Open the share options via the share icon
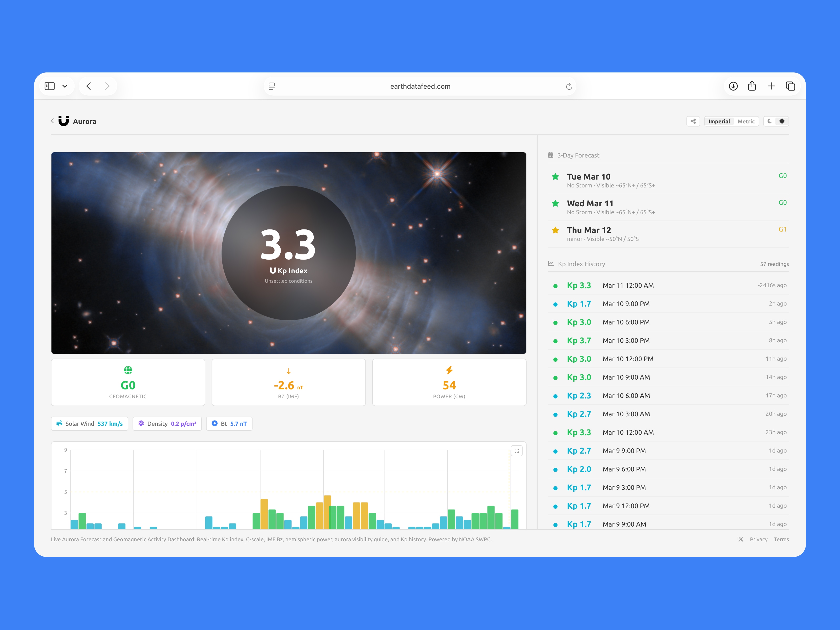The height and width of the screenshot is (630, 840). pos(693,121)
